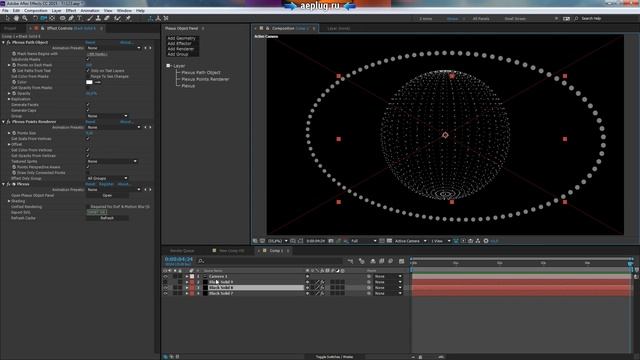Screen dimensions: 640x360
Task: Expand the Replication property group
Action: 9,99
